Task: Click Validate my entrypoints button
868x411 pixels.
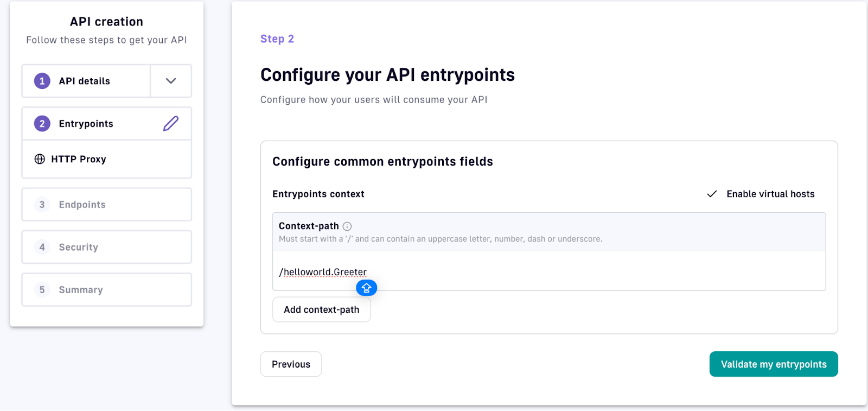Action: (774, 364)
